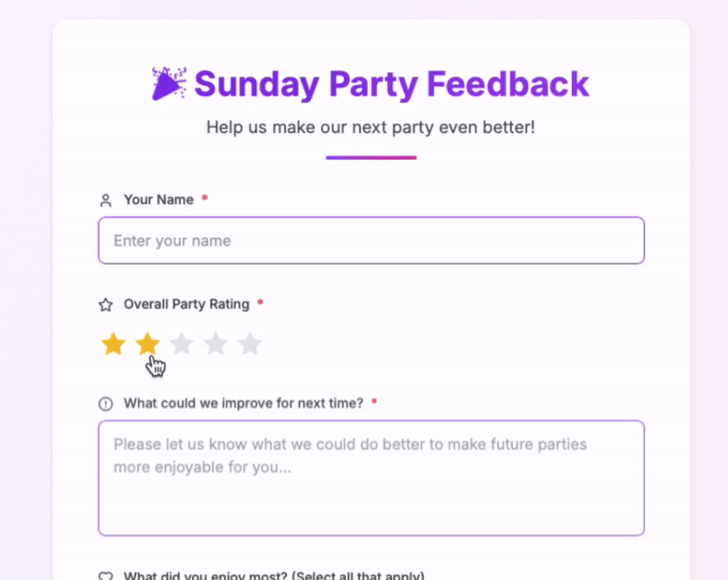
Task: Click the party popper icon in the header
Action: coord(169,83)
